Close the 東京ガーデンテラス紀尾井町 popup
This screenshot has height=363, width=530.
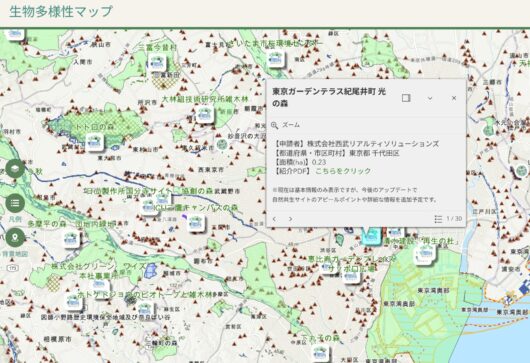pyautogui.click(x=454, y=98)
